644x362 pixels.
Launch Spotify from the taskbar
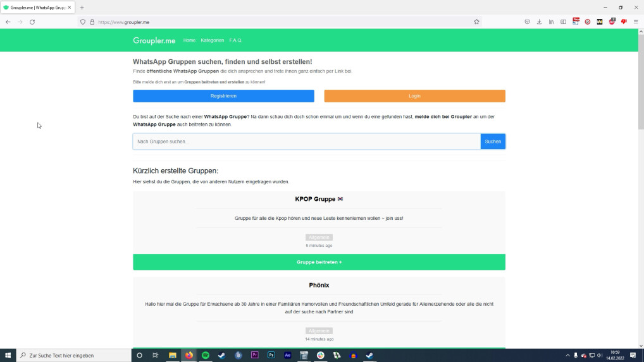(206, 355)
